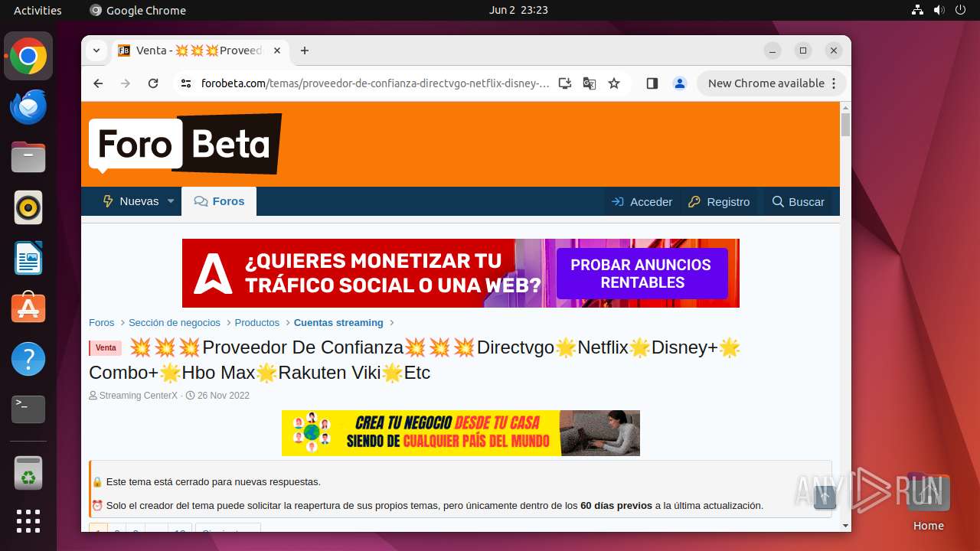The width and height of the screenshot is (980, 551).
Task: Open the volume indicator in top bar
Action: tap(939, 10)
